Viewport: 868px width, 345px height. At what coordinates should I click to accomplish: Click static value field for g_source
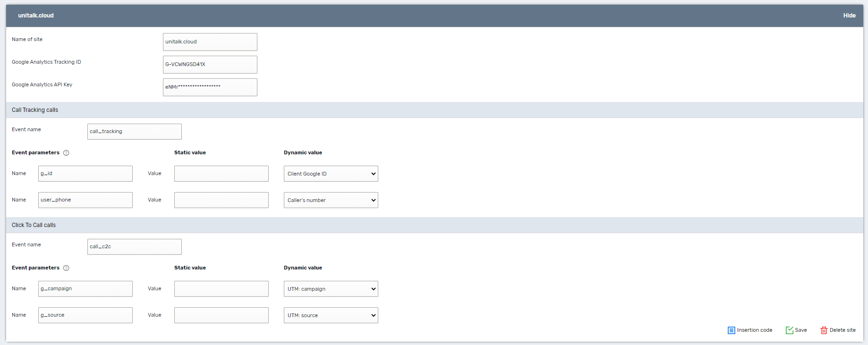221,315
